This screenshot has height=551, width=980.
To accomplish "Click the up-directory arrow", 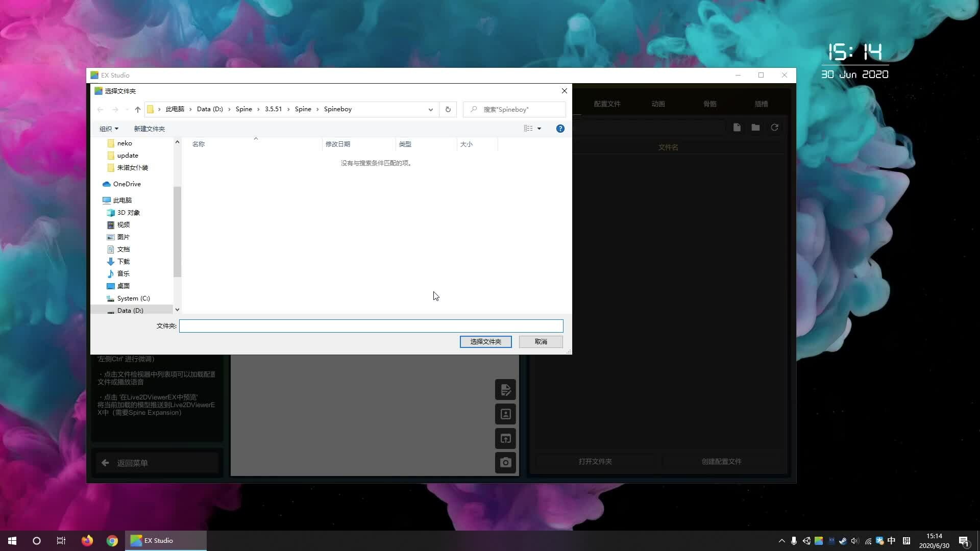I will pos(137,109).
